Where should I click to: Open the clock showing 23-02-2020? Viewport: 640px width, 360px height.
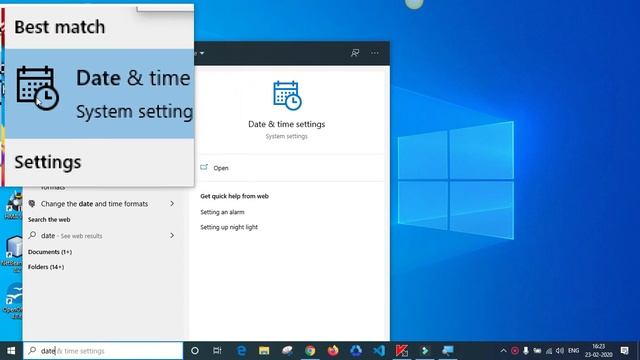click(x=599, y=351)
